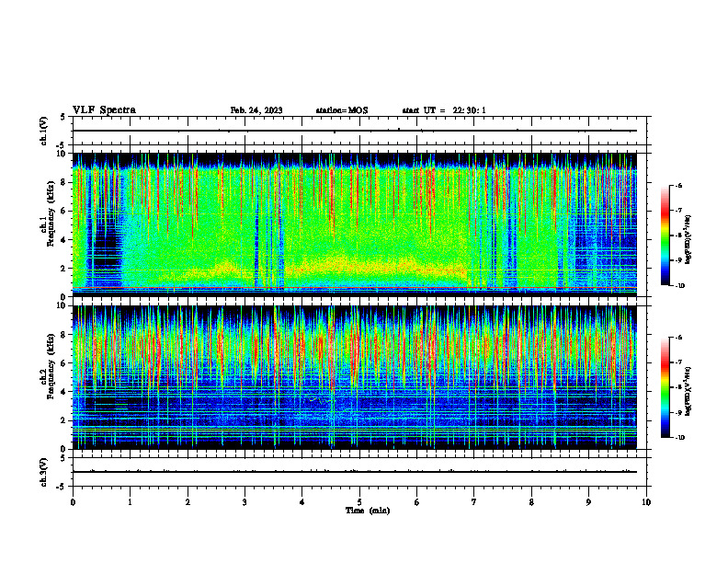Click the "VLF Spectra" plot title

click(x=104, y=110)
